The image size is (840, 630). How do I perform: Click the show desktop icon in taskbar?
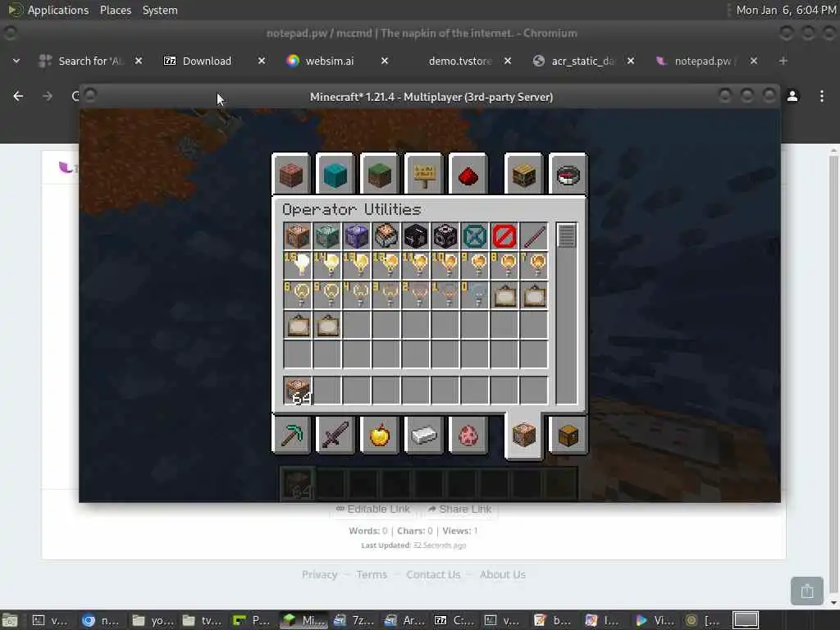(10, 620)
